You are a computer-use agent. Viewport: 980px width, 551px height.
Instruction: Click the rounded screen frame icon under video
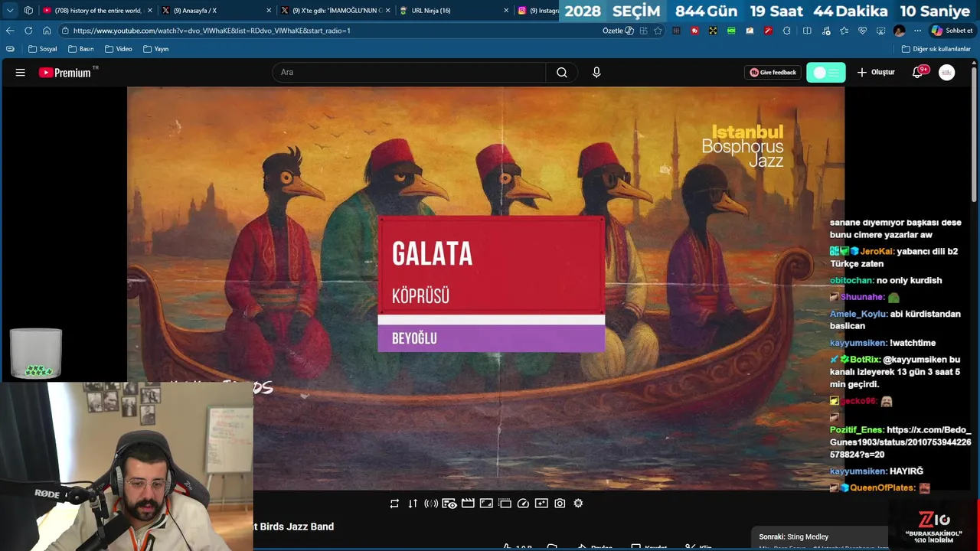(486, 504)
